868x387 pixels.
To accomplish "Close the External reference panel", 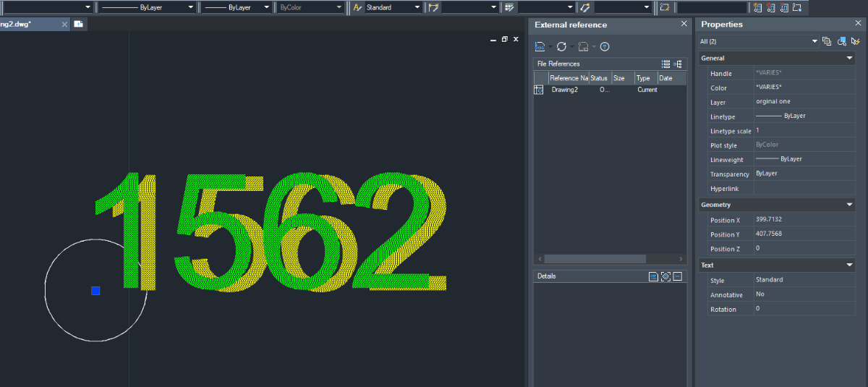I will tap(684, 24).
